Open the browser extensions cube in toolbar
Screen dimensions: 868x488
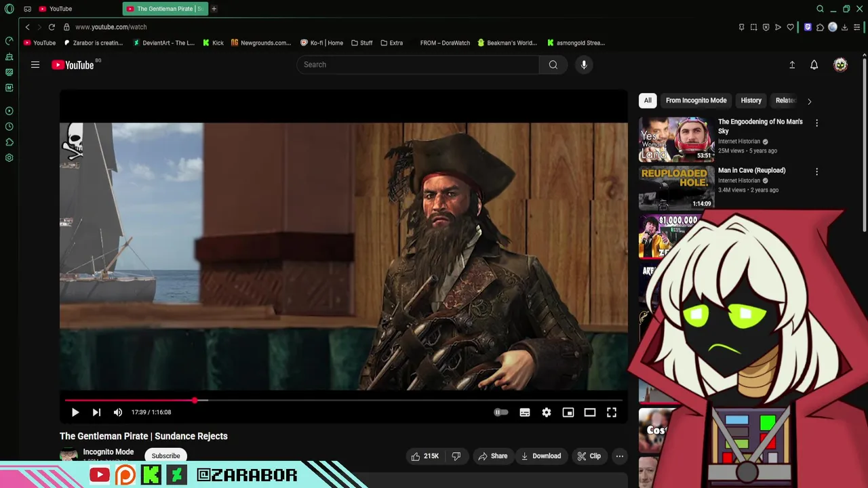pyautogui.click(x=820, y=27)
